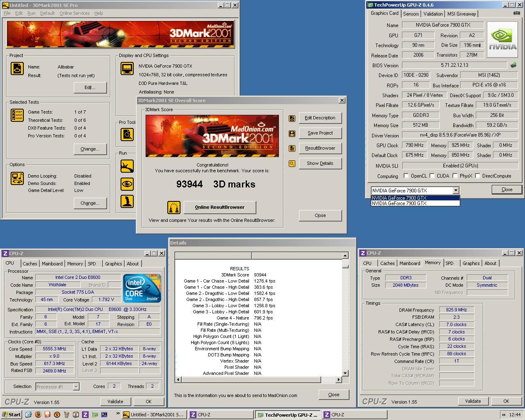Viewport: 525px width, 420px height.
Task: Switch to TechPowerUp GPU-Z taskbar button
Action: pos(287,415)
